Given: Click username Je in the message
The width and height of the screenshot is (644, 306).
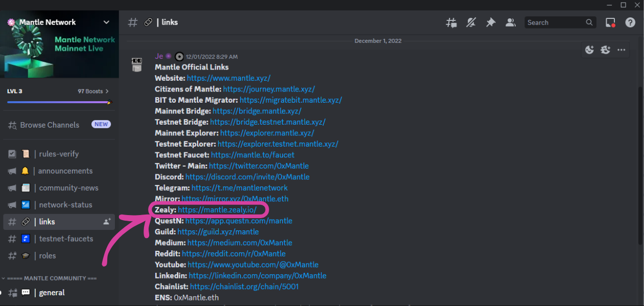Looking at the screenshot, I should pos(159,56).
